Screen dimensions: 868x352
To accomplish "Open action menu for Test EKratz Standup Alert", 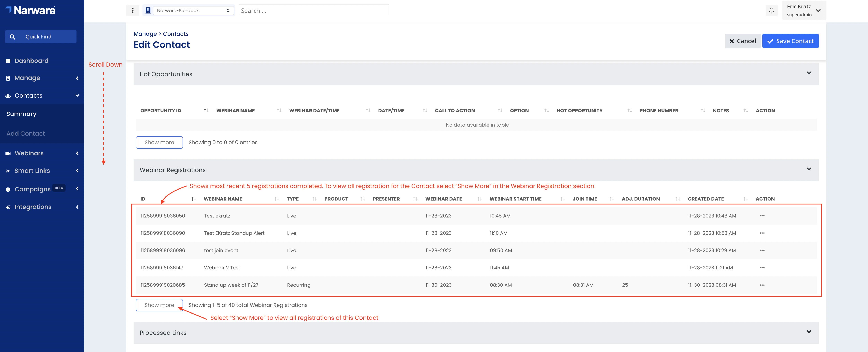I will coord(762,233).
